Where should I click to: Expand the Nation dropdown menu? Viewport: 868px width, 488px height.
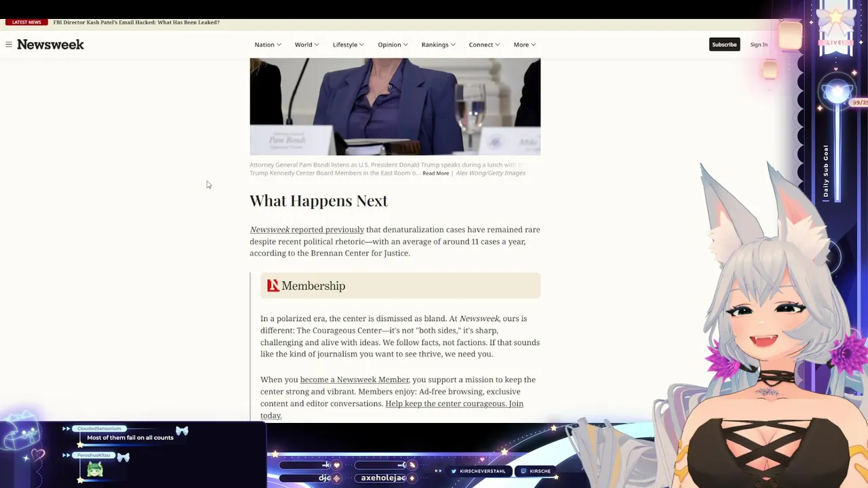[x=268, y=45]
